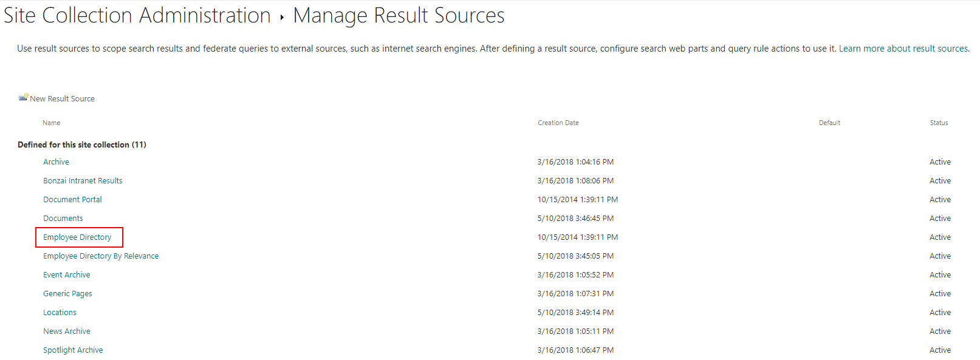Follow Learn more about result sources link
The image size is (980, 360).
coord(903,49)
